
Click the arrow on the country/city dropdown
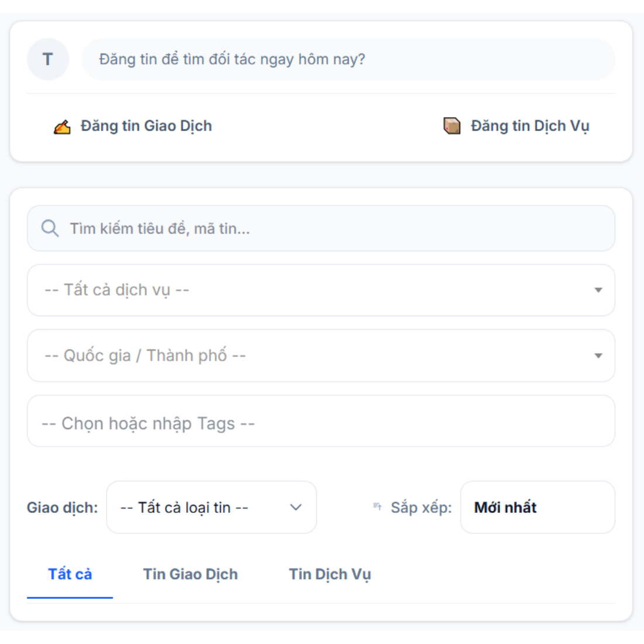pos(598,356)
